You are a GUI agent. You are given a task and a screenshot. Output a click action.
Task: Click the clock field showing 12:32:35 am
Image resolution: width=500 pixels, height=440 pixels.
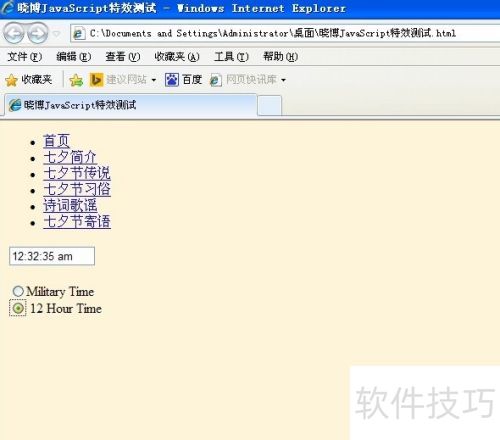(52, 256)
